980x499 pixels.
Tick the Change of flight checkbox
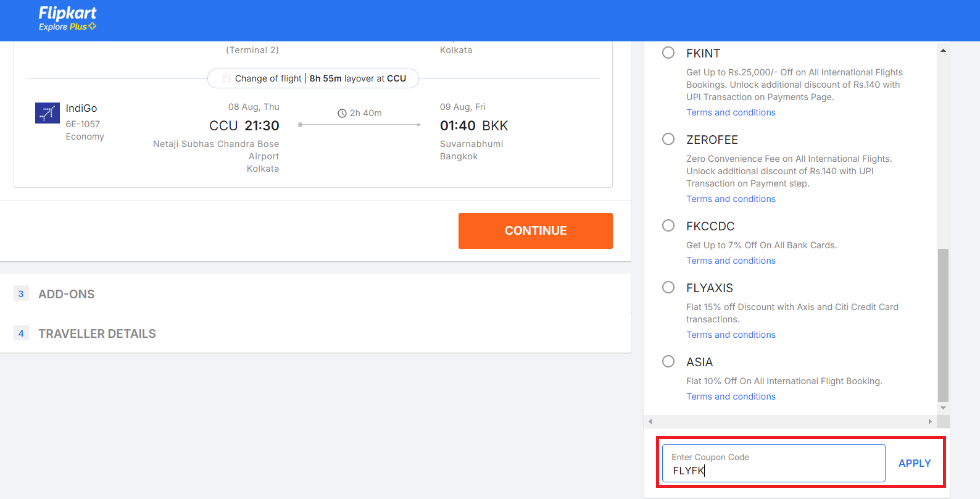click(226, 78)
